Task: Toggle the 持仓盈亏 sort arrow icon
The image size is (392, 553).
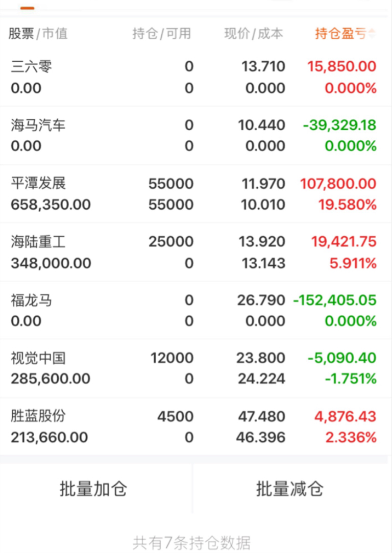Action: 372,34
